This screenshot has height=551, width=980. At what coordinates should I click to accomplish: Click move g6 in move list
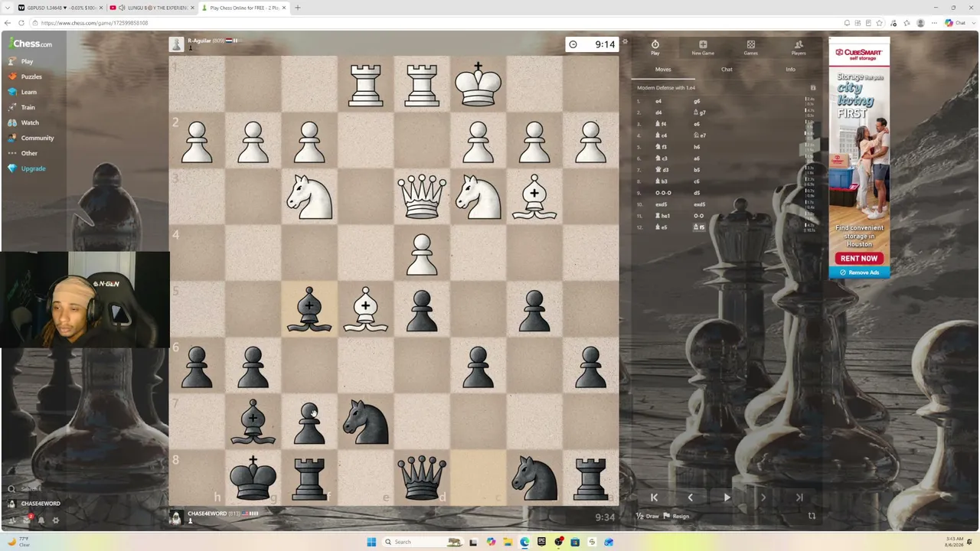pos(697,101)
